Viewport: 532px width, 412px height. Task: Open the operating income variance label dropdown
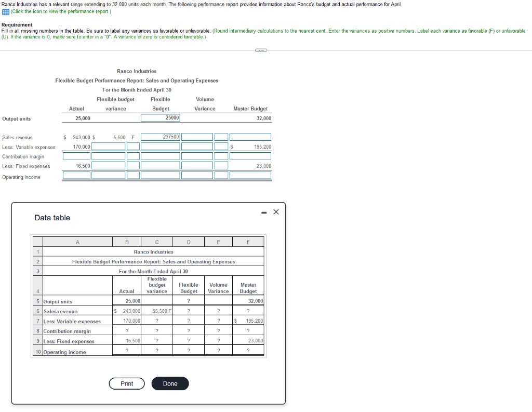tap(133, 175)
